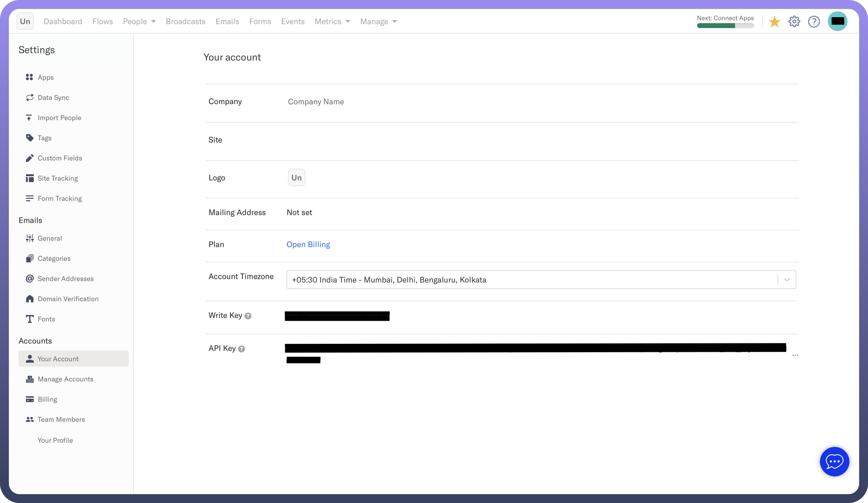Click the API Key three-dot options

pyautogui.click(x=795, y=355)
